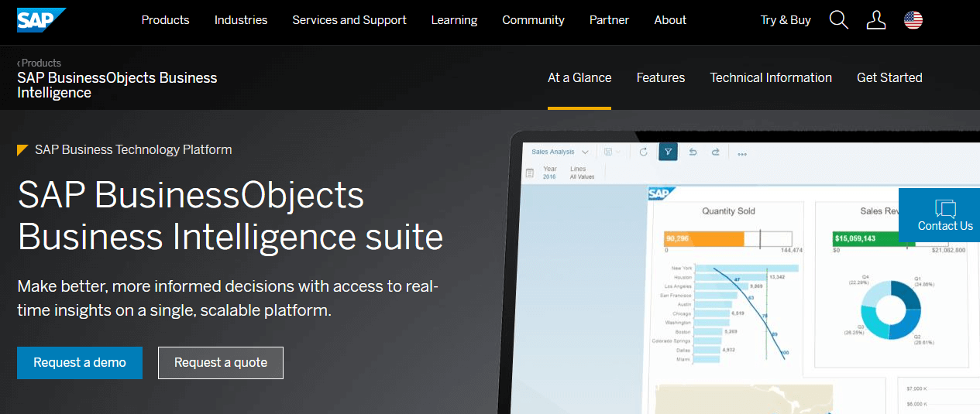This screenshot has width=980, height=414.
Task: Click the Quantity Sold orange bar
Action: click(704, 238)
